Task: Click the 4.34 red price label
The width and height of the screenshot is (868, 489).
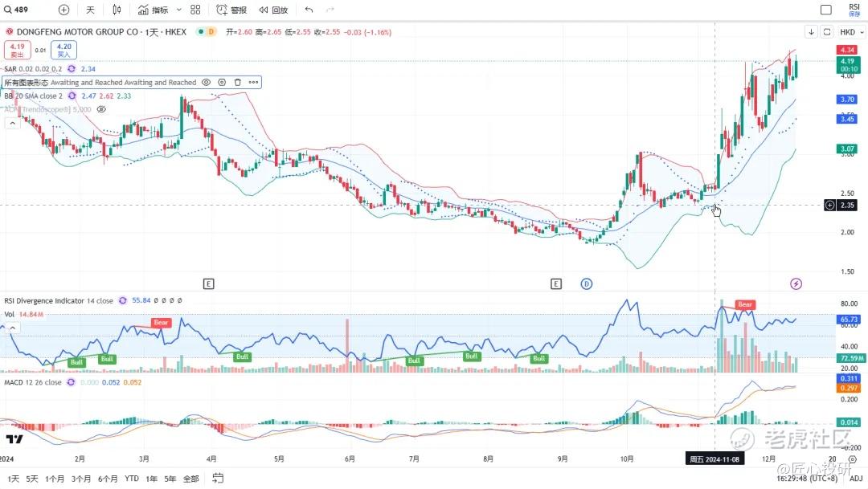Action: tap(847, 51)
